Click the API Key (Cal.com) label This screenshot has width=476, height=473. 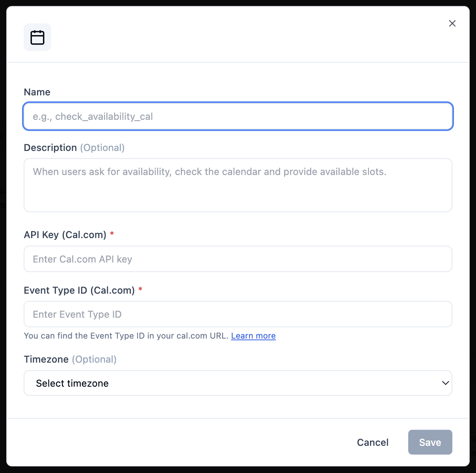(x=64, y=235)
